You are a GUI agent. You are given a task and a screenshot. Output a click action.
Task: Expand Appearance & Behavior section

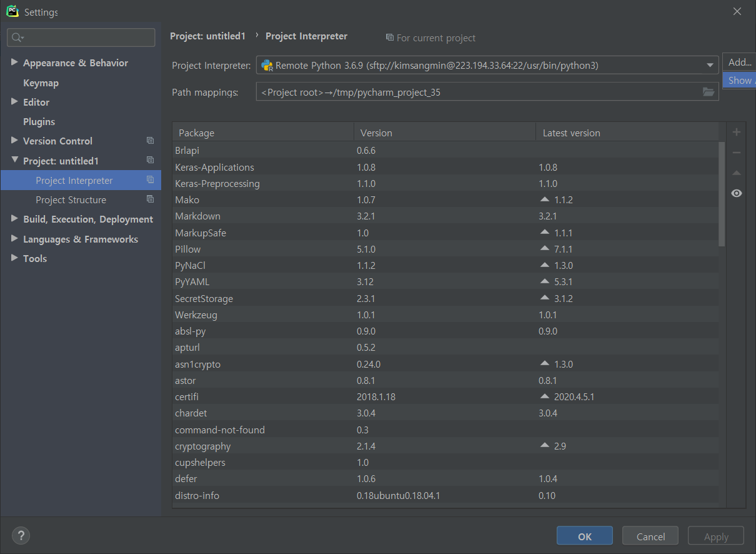[14, 63]
